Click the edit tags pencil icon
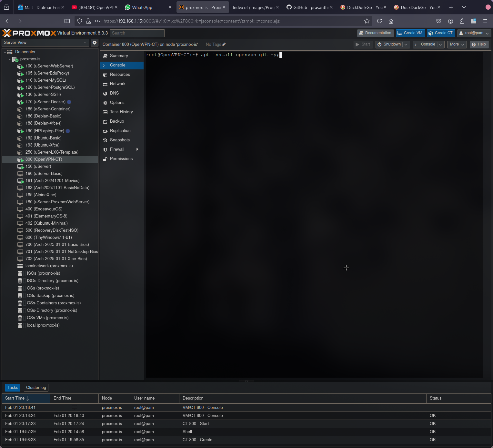The image size is (493, 448). 224,45
